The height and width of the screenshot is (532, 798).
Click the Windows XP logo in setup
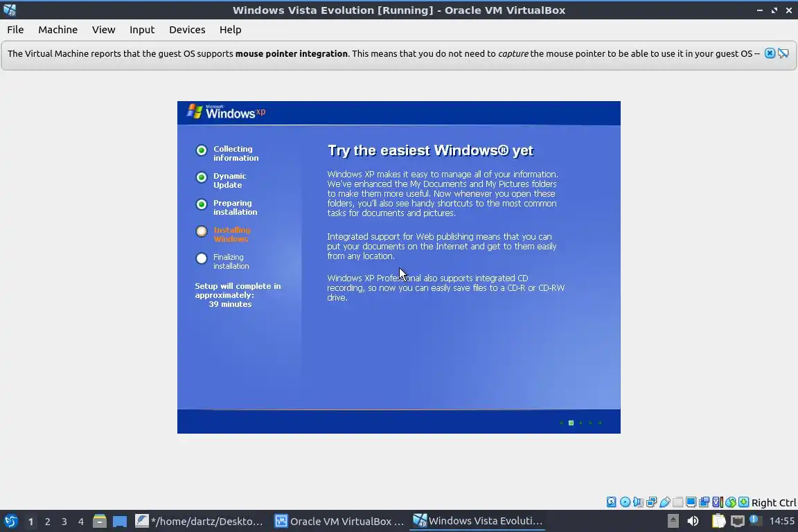point(226,112)
